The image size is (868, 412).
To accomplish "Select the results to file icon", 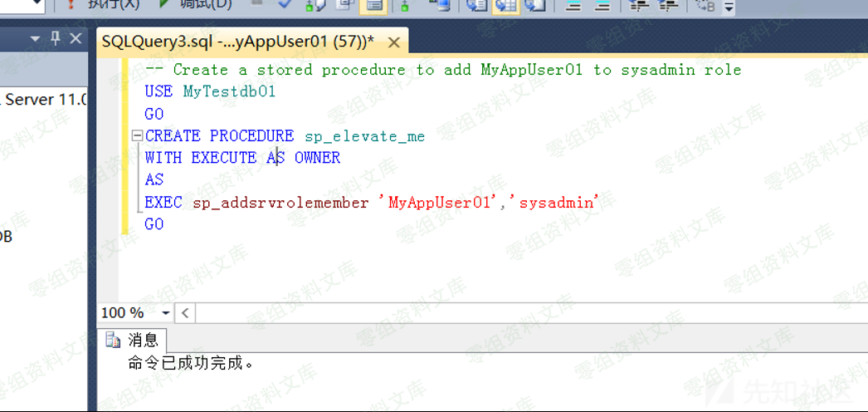I will (535, 5).
